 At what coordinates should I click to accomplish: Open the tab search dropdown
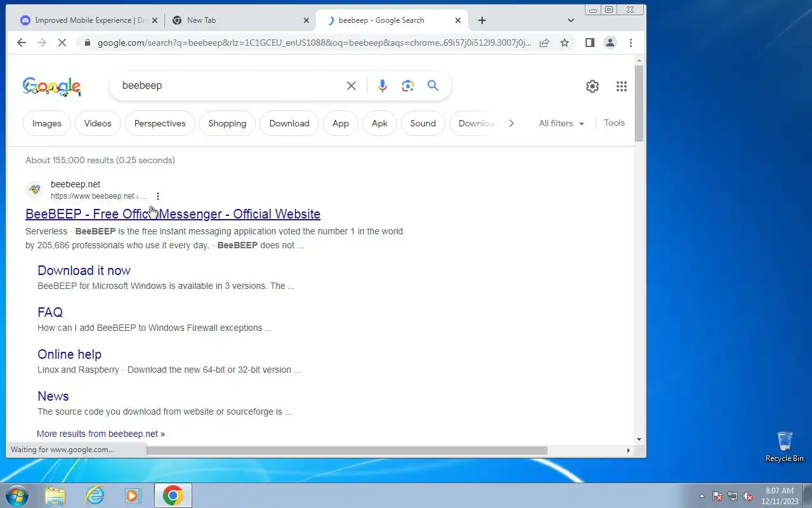[x=571, y=20]
